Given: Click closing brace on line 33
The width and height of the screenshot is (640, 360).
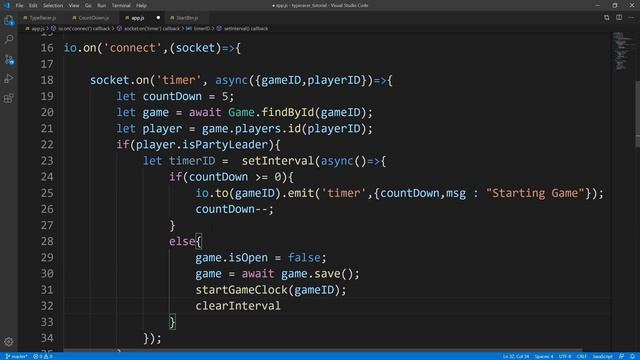Looking at the screenshot, I should pos(172,322).
